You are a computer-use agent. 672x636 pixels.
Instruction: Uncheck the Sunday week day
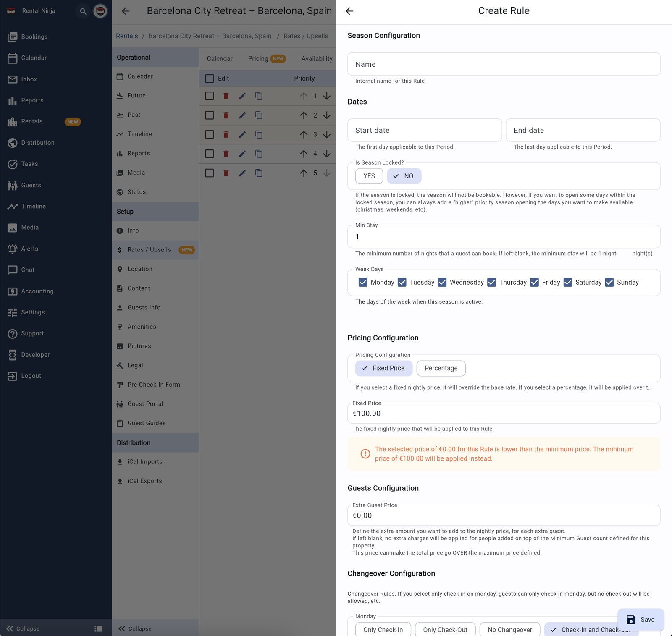click(x=609, y=282)
